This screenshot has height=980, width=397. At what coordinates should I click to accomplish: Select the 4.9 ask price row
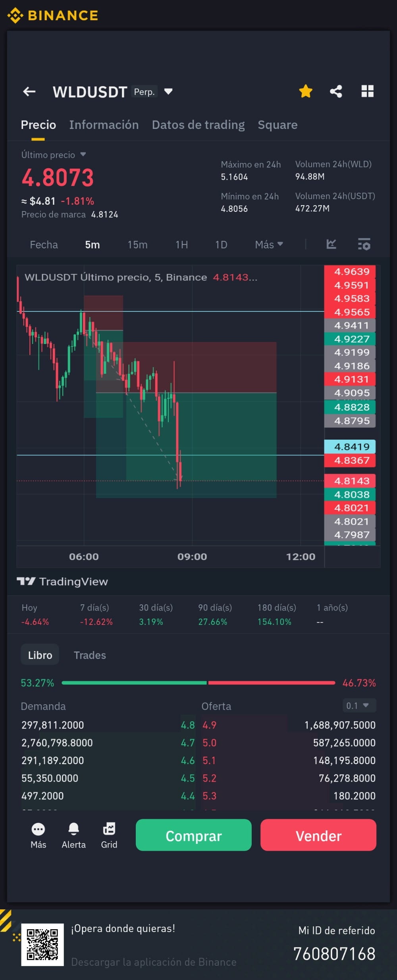click(x=289, y=725)
